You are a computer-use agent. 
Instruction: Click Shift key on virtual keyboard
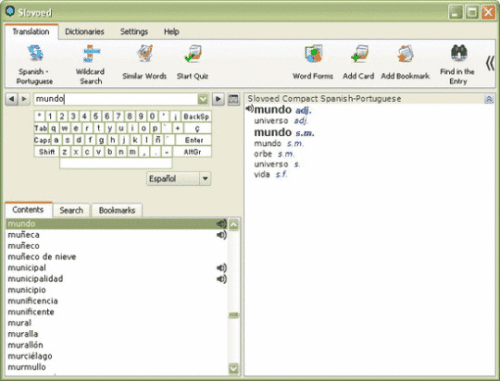(x=47, y=152)
